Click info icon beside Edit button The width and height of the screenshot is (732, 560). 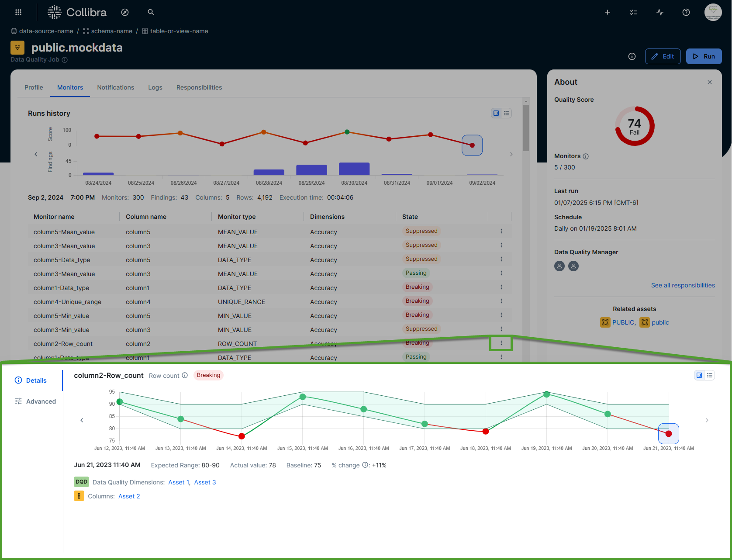[x=632, y=56]
